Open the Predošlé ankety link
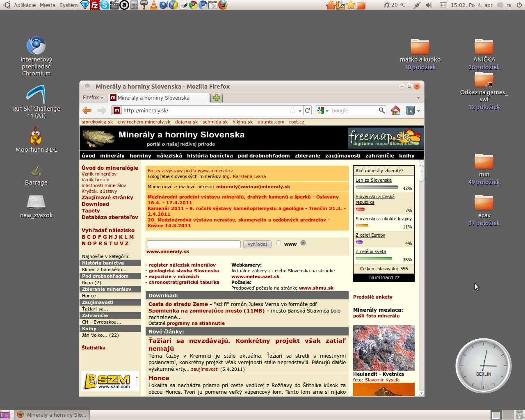 372,297
